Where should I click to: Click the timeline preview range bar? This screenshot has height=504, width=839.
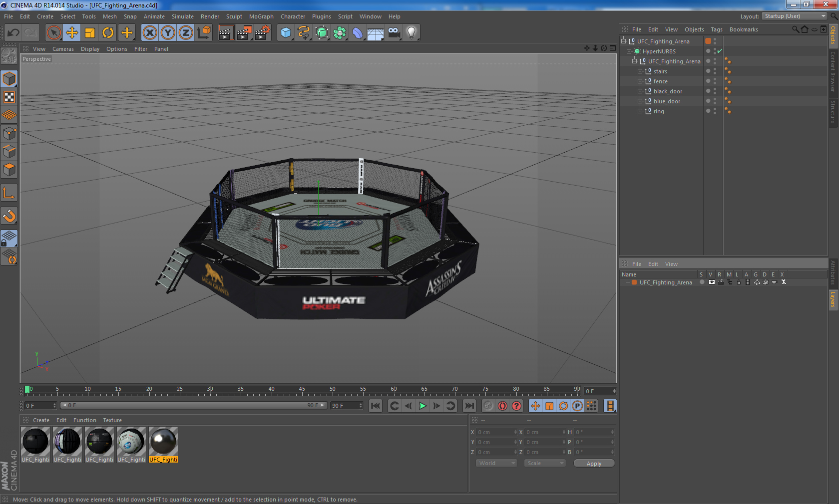coord(193,406)
